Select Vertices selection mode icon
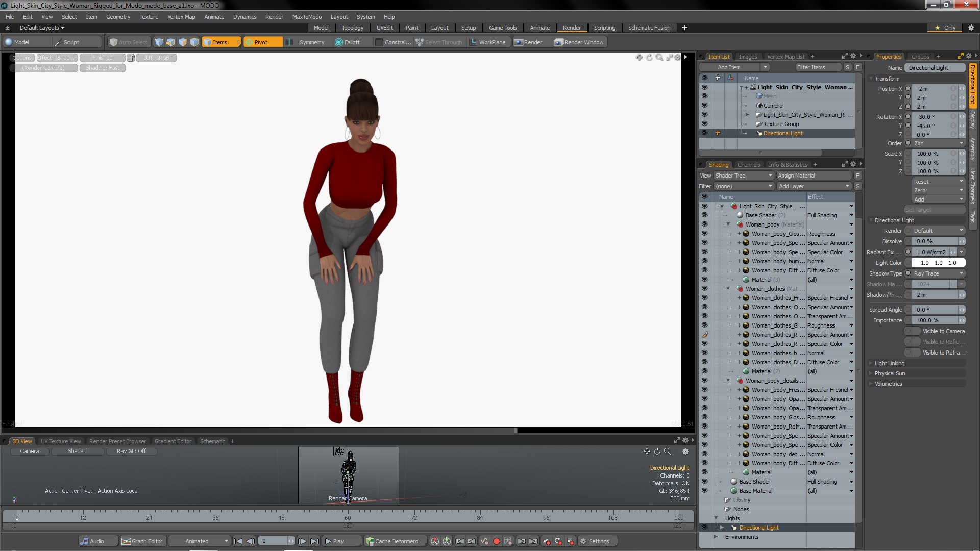Image resolution: width=980 pixels, height=551 pixels. (159, 42)
